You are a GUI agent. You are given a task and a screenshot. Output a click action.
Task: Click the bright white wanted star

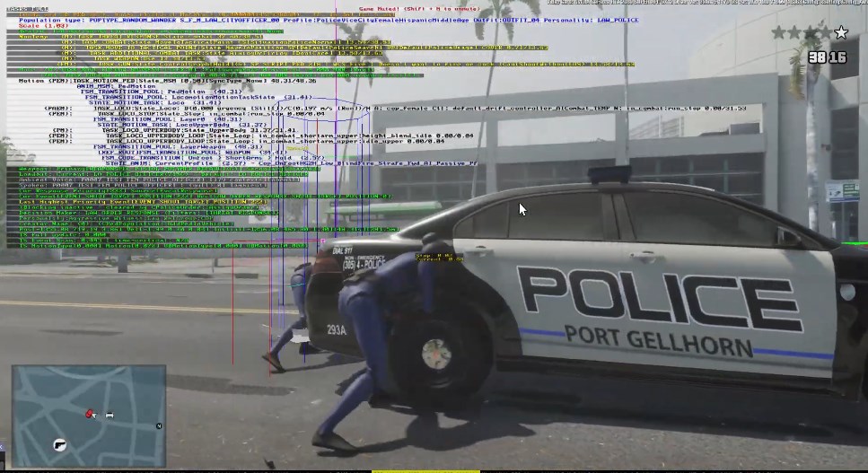[841, 32]
